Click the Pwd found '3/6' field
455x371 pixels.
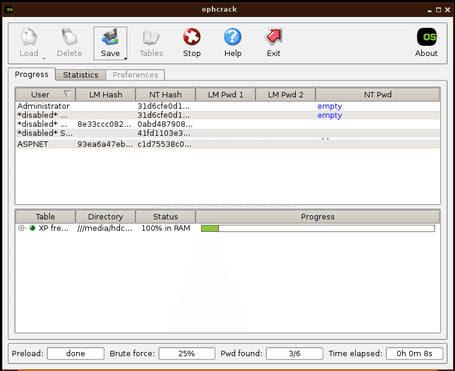pyautogui.click(x=294, y=353)
